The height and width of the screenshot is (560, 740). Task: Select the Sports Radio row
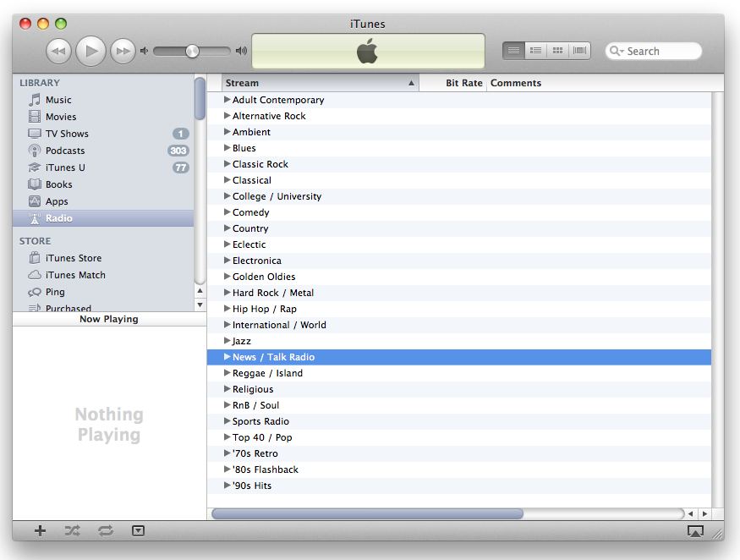pyautogui.click(x=459, y=421)
